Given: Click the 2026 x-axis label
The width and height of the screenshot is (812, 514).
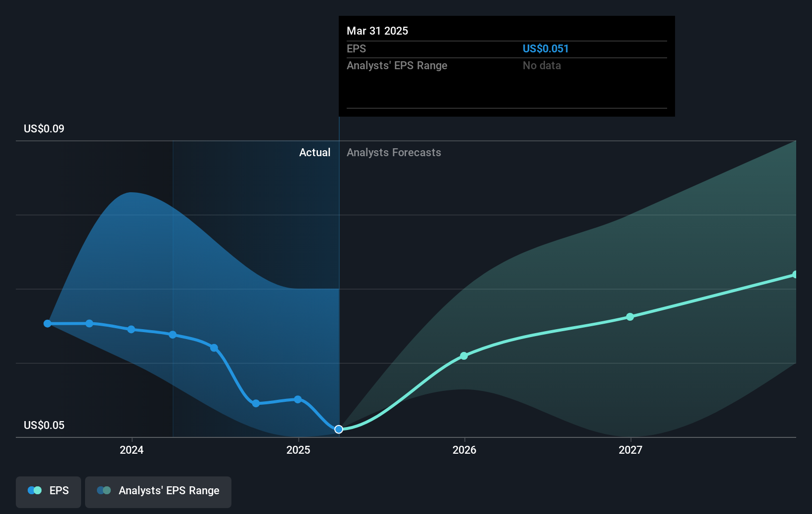Looking at the screenshot, I should 464,450.
